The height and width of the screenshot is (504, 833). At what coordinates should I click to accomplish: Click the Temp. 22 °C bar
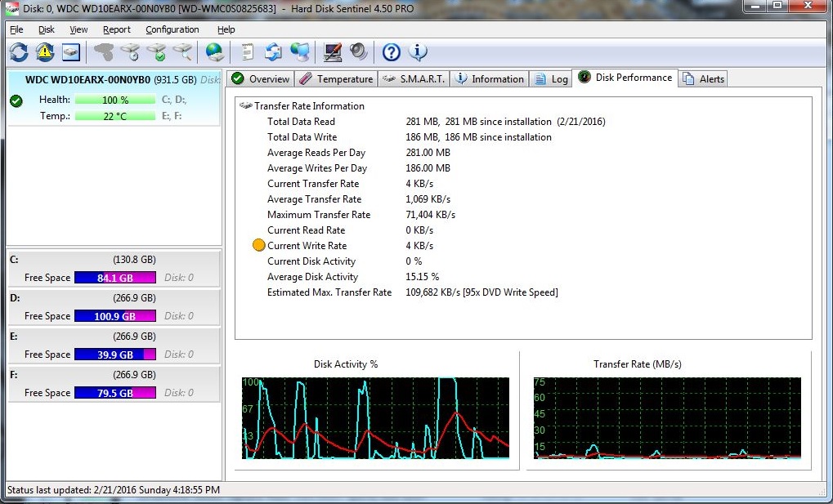coord(115,116)
